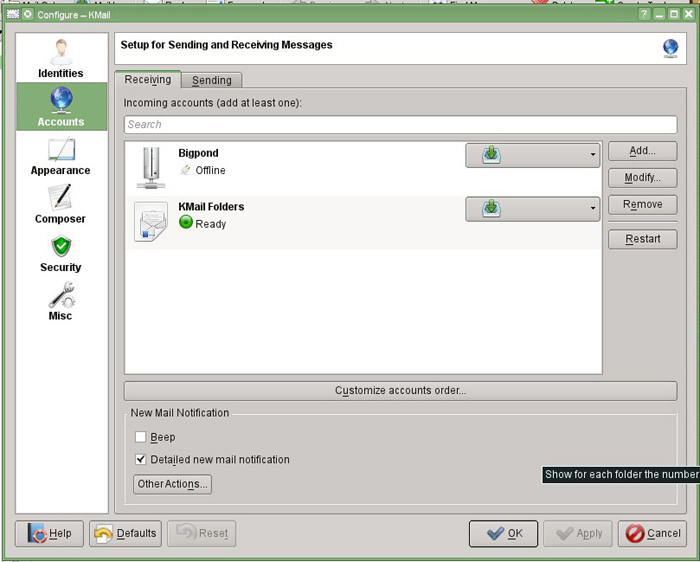Confirm with the OK button
The width and height of the screenshot is (700, 562).
pos(503,533)
